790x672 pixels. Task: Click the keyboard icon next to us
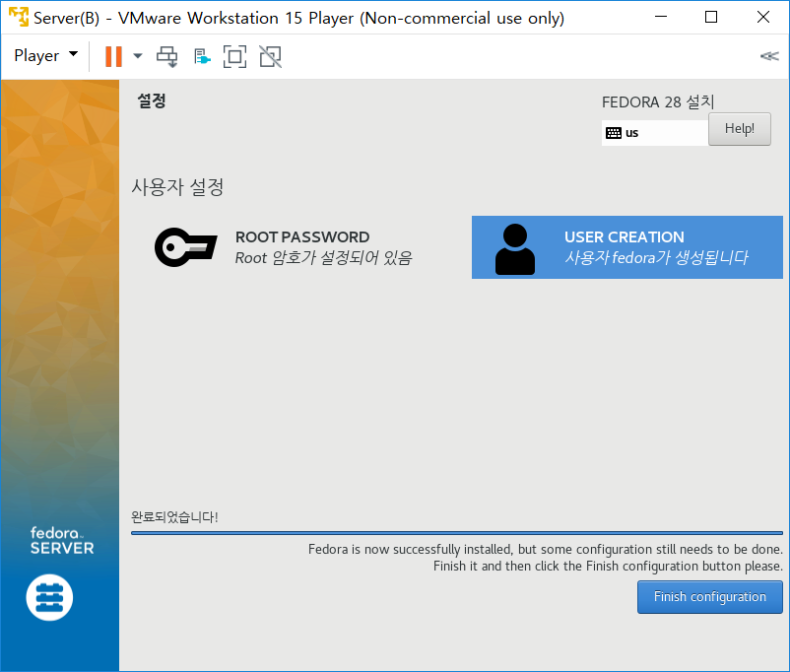click(613, 133)
